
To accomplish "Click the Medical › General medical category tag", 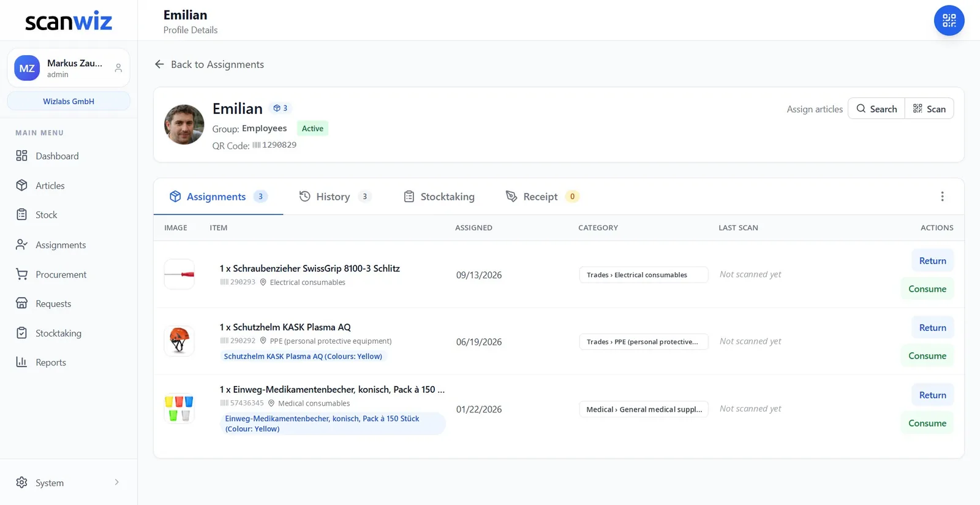I will (x=644, y=409).
